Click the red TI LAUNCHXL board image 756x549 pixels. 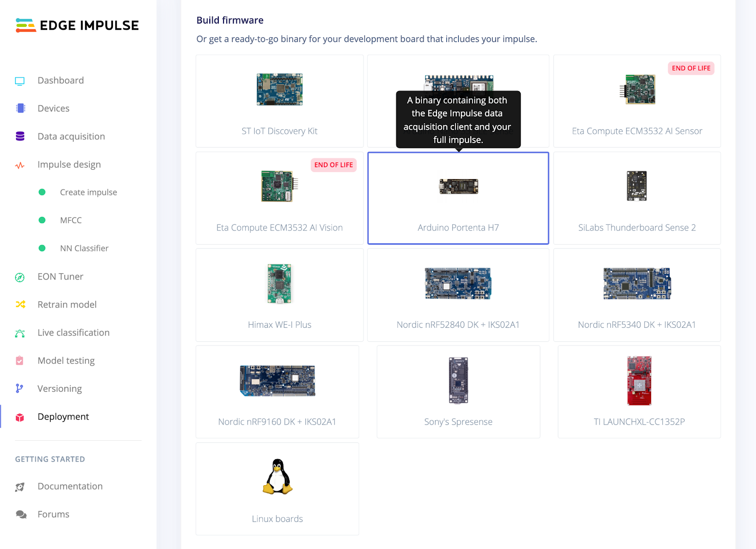(639, 381)
